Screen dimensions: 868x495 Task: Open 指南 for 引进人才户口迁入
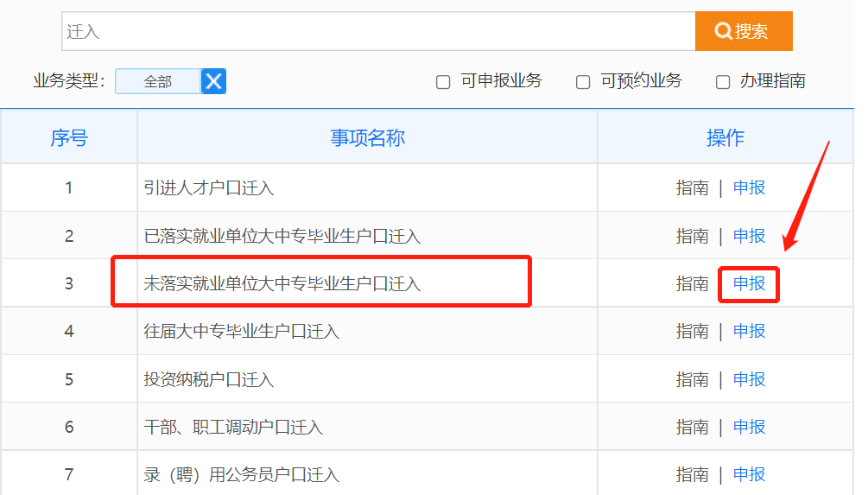(x=692, y=187)
